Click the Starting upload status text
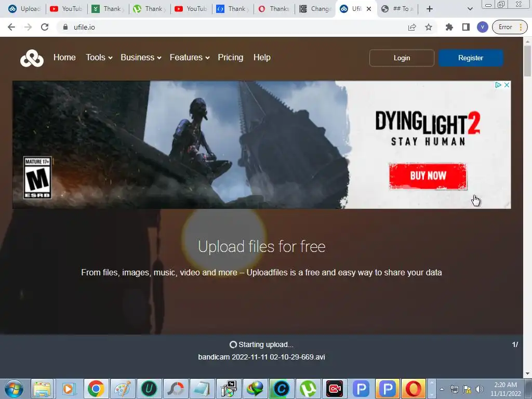The width and height of the screenshot is (532, 399). coord(266,345)
